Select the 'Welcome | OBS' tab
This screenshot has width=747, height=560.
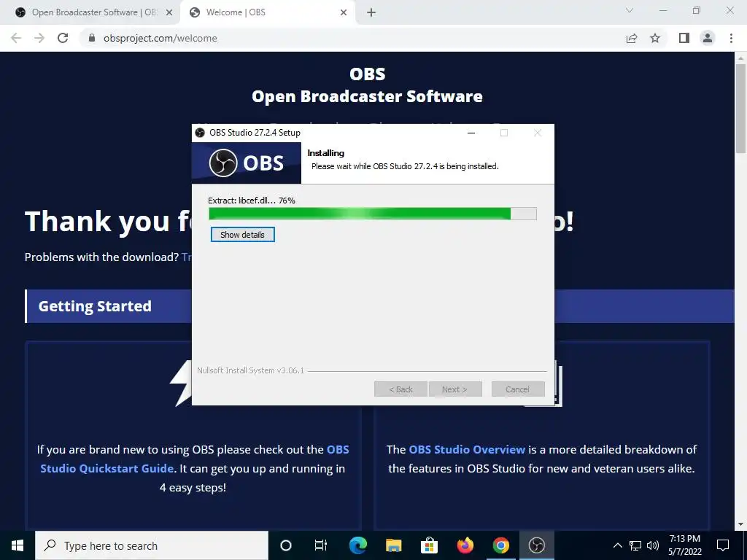267,12
